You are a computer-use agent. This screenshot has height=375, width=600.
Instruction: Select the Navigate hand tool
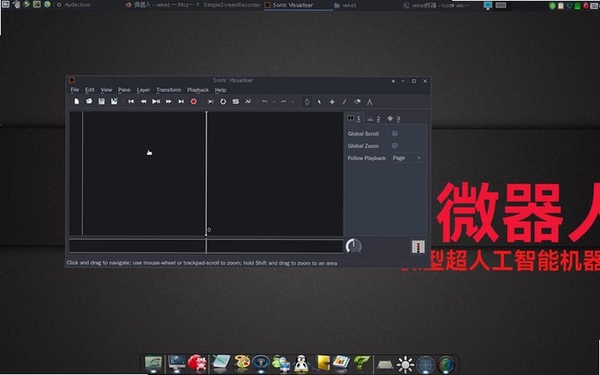(307, 101)
